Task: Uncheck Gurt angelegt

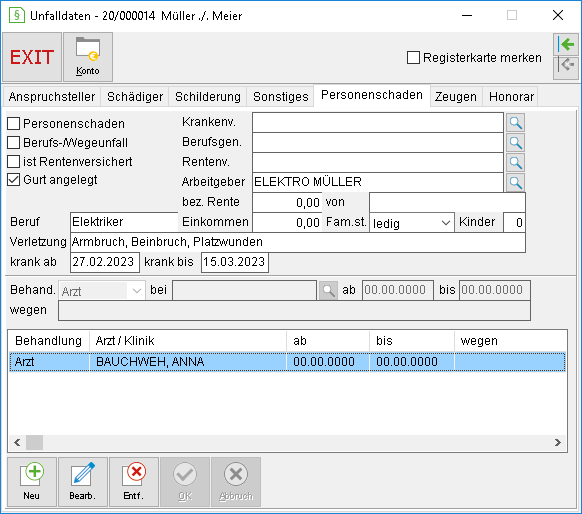Action: (14, 180)
